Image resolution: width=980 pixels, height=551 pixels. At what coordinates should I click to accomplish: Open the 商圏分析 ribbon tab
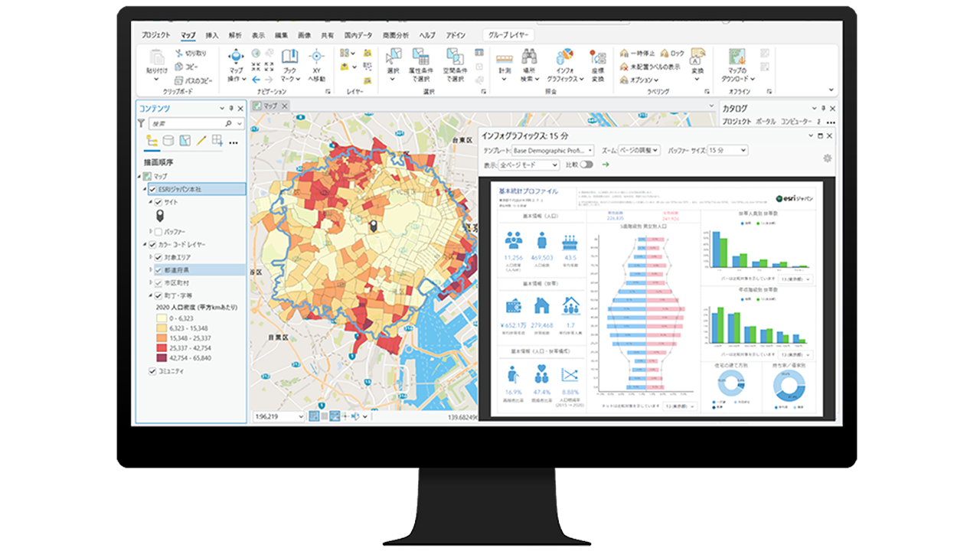396,35
